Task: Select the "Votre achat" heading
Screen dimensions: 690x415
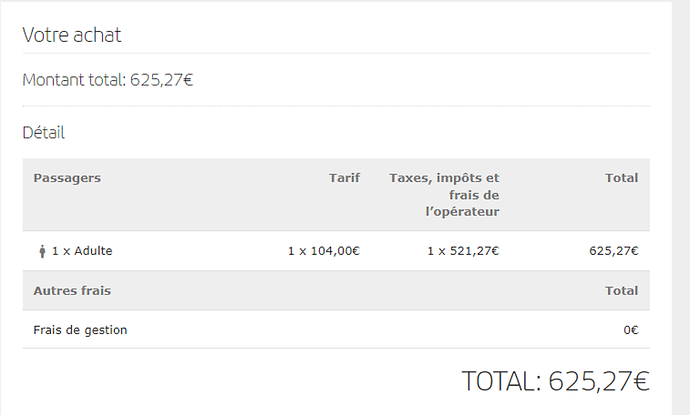Action: click(x=72, y=35)
